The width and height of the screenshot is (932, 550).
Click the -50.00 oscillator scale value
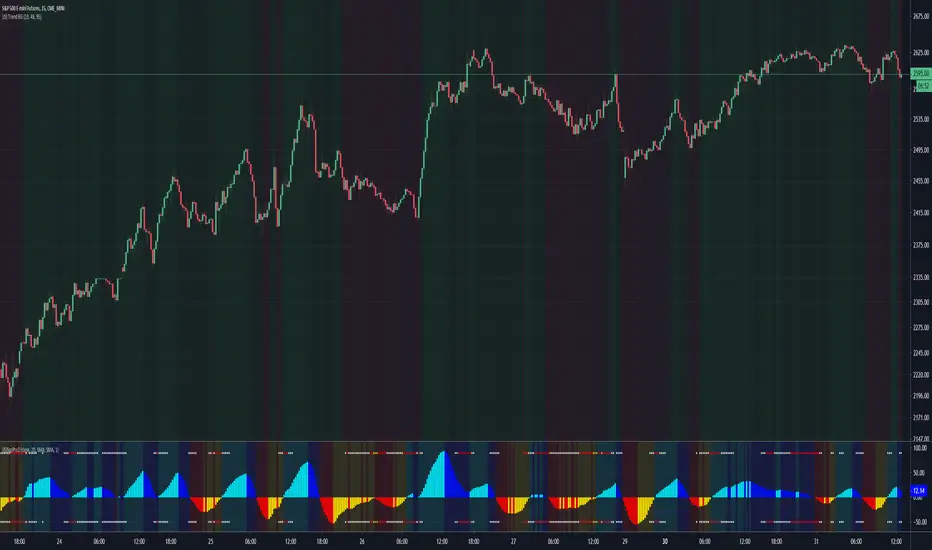pos(920,522)
